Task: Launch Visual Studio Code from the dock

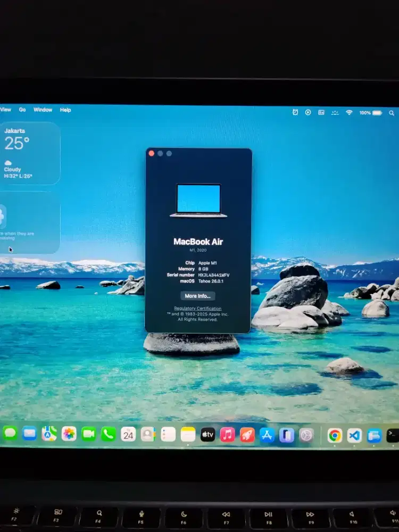Action: pyautogui.click(x=354, y=435)
